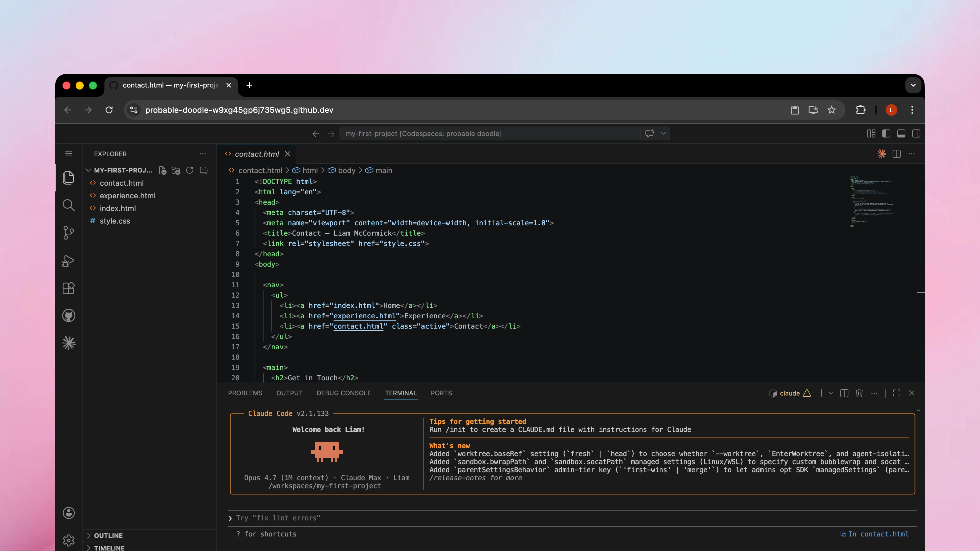Open Explorer views and more actions menu
980x551 pixels.
coord(203,154)
